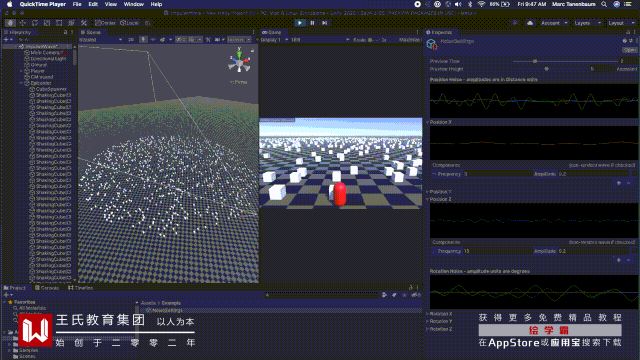640x360 pixels.
Task: Collapse the Position Z section
Action: click(x=428, y=199)
